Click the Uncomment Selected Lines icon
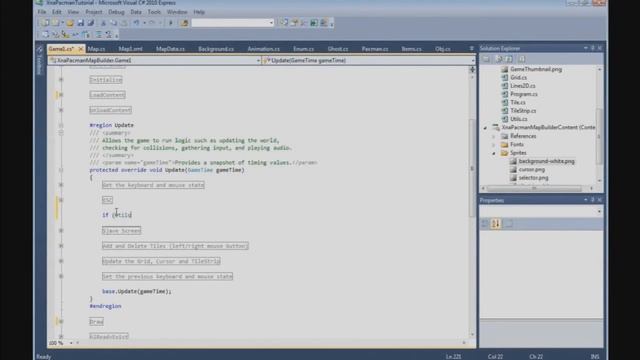Image resolution: width=640 pixels, height=360 pixels. pos(109,35)
